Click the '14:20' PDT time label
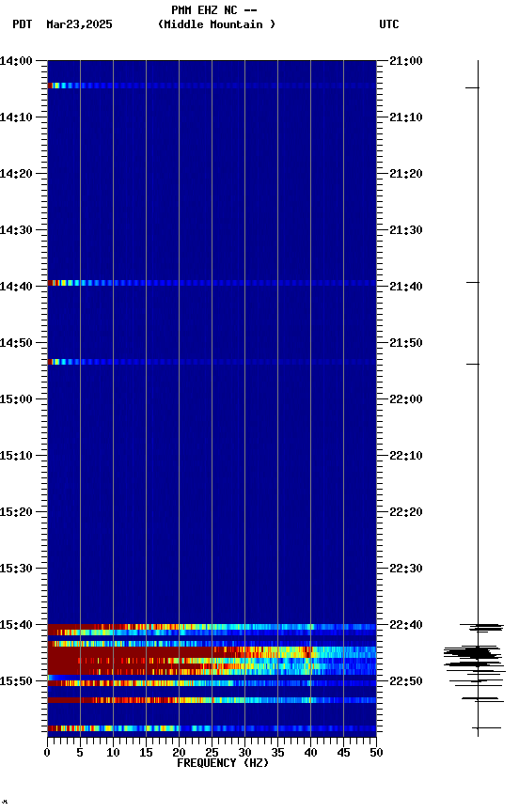Screen dimensions: 519x812 point(16,174)
